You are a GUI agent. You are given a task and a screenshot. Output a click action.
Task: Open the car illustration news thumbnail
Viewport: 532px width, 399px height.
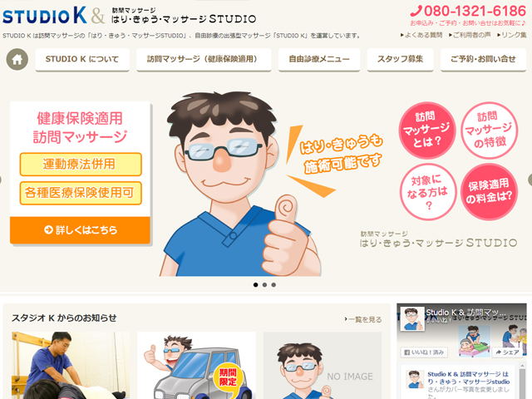(x=196, y=366)
